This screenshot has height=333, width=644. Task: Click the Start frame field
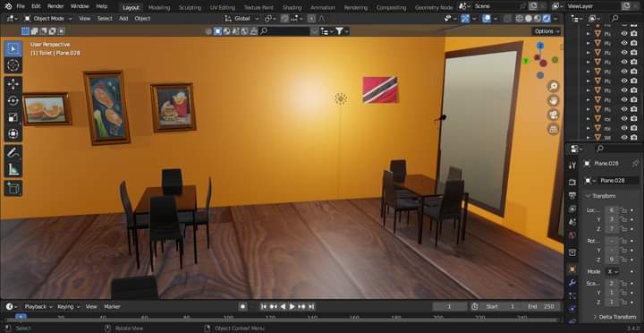pyautogui.click(x=500, y=307)
